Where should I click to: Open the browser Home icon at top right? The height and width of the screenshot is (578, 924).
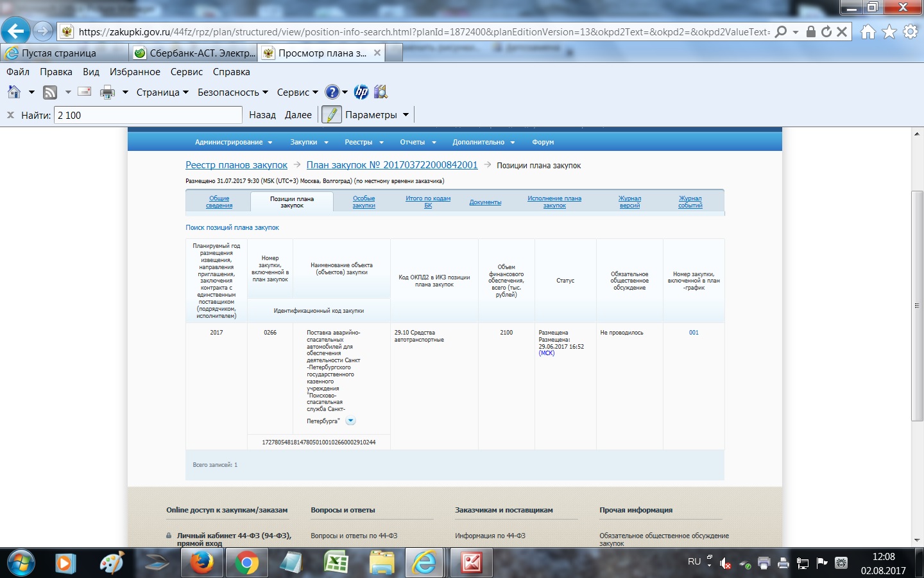pos(868,31)
